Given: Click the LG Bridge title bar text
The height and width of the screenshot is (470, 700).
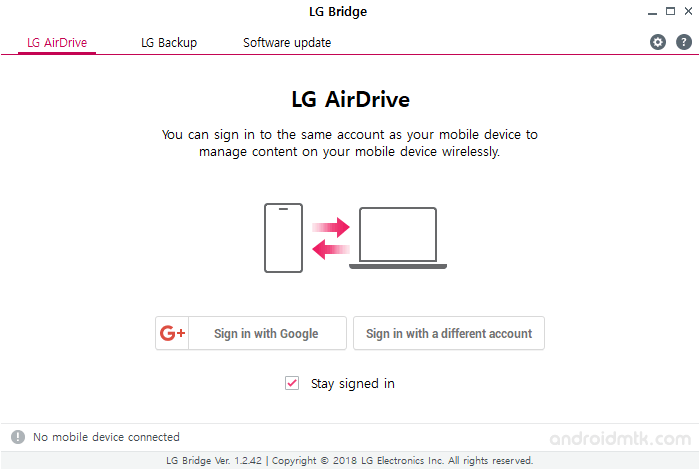Looking at the screenshot, I should [338, 12].
